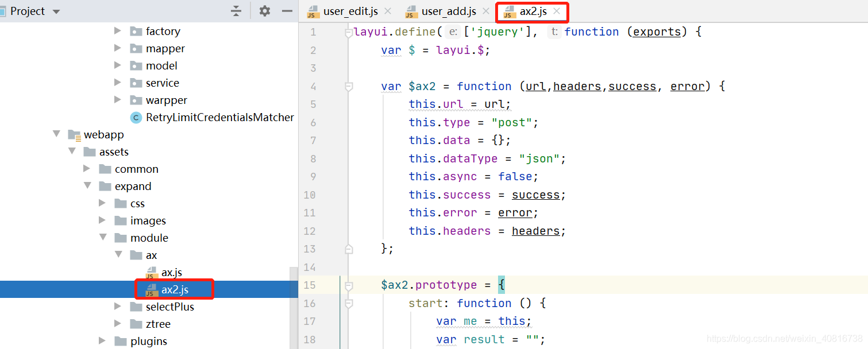Expand the plugins folder
This screenshot has width=868, height=349.
click(x=102, y=341)
